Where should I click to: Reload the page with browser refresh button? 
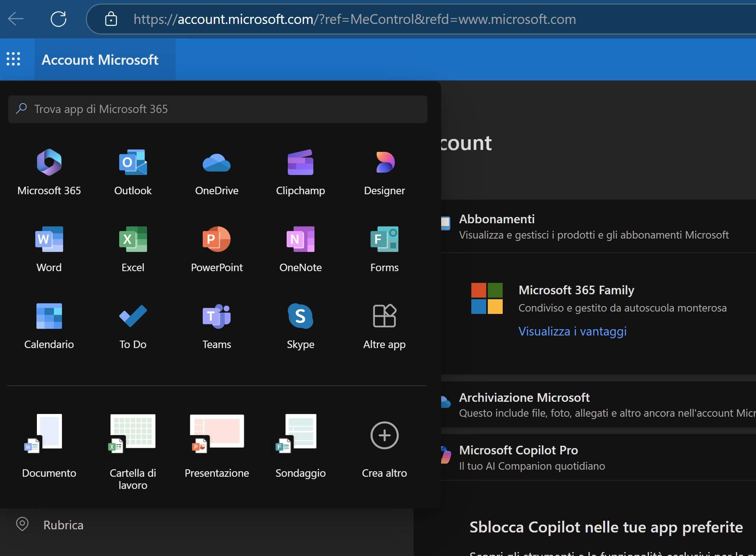point(58,19)
